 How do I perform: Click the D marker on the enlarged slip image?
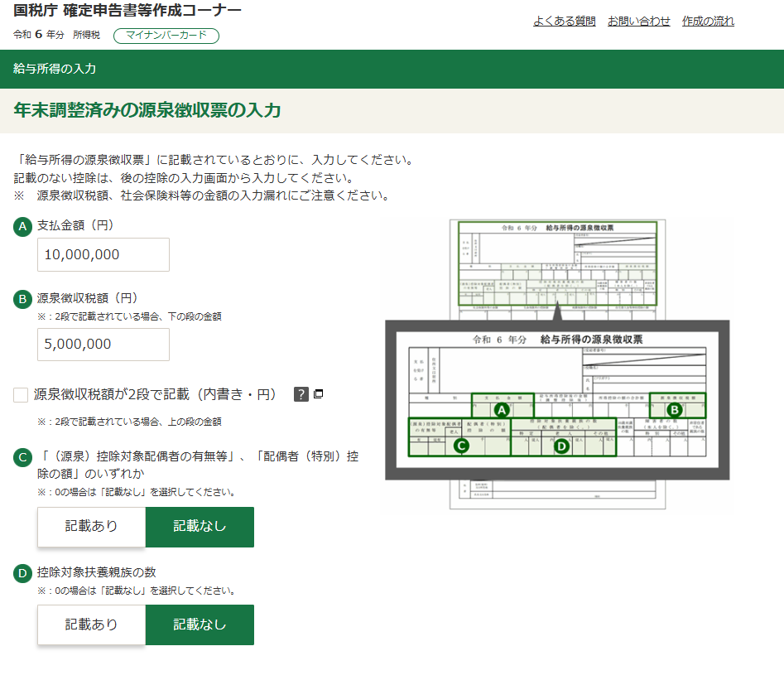pos(561,446)
